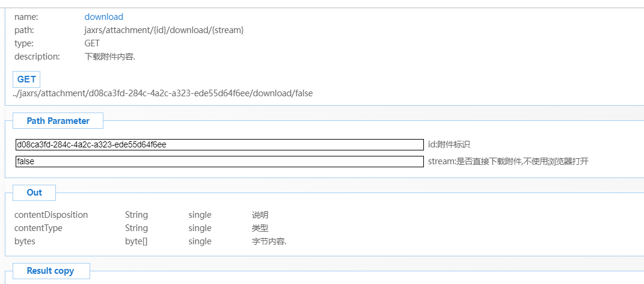Screen dimensions: 644x284
Task: Click the id:附件标识 parameter label
Action: pos(449,145)
